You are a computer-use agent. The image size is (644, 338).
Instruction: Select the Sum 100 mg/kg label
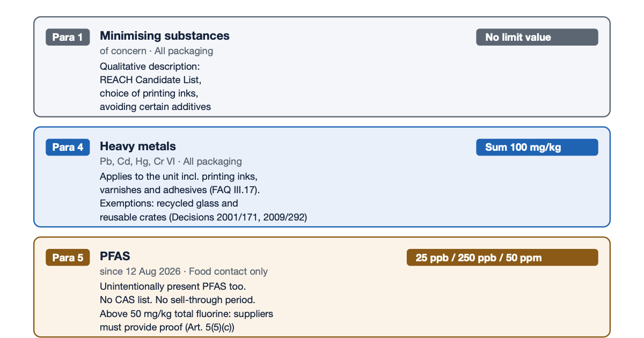537,148
